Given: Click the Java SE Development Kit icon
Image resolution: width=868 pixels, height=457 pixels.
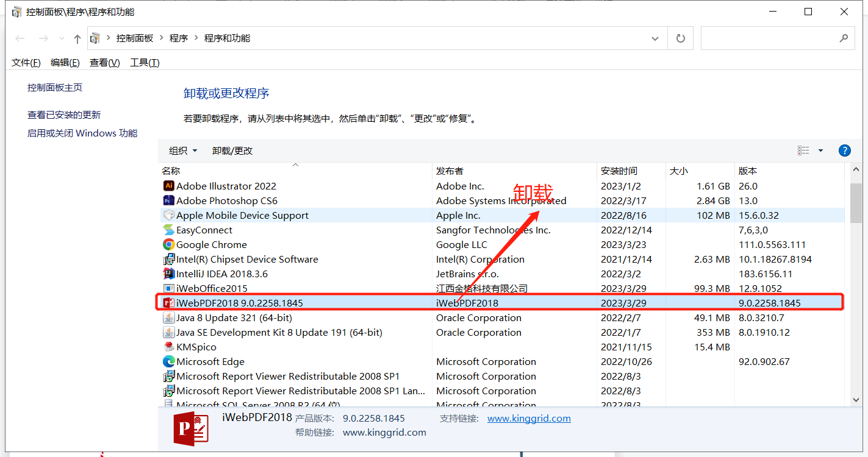Looking at the screenshot, I should coord(169,332).
